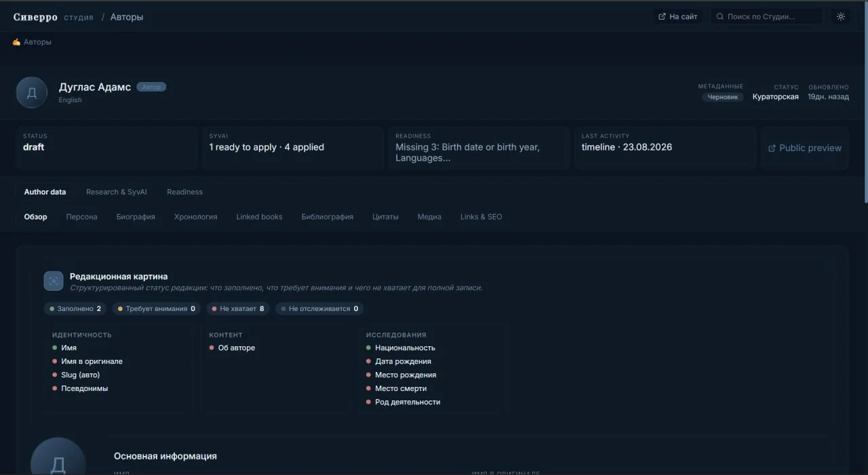Click the Место рождения research item

[401, 375]
